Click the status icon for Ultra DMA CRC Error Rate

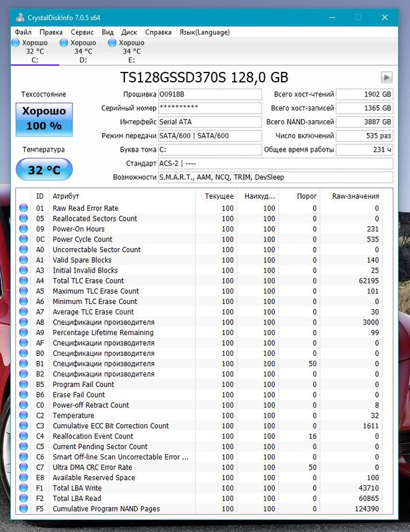coord(23,467)
